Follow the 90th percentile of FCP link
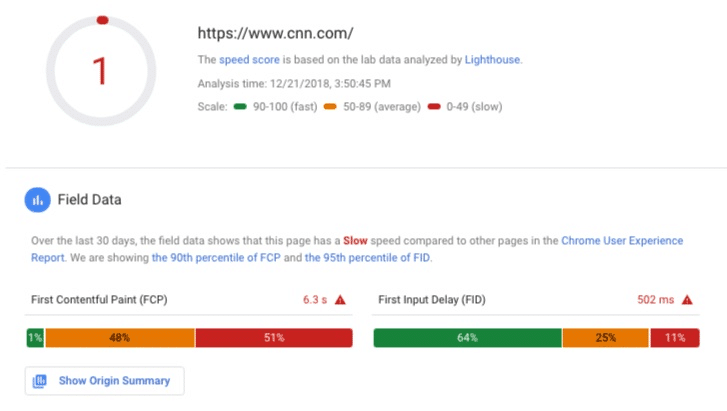 [216, 258]
